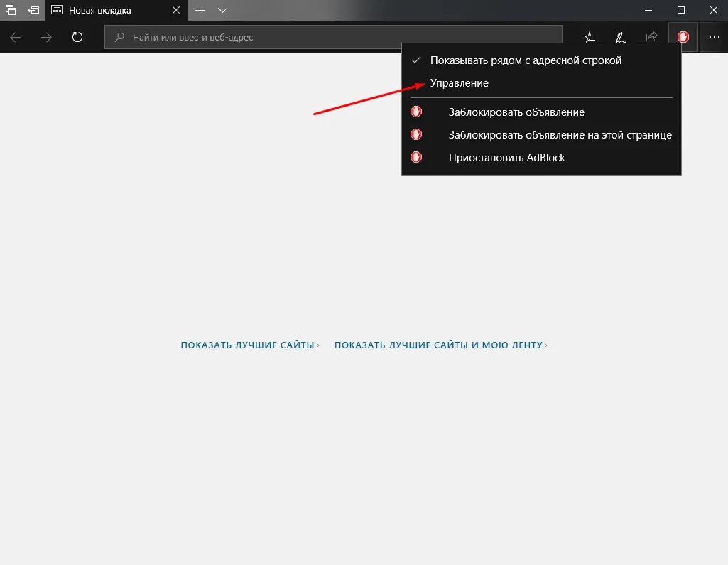Open Показать лучшие сайты и мою ленту

[440, 345]
